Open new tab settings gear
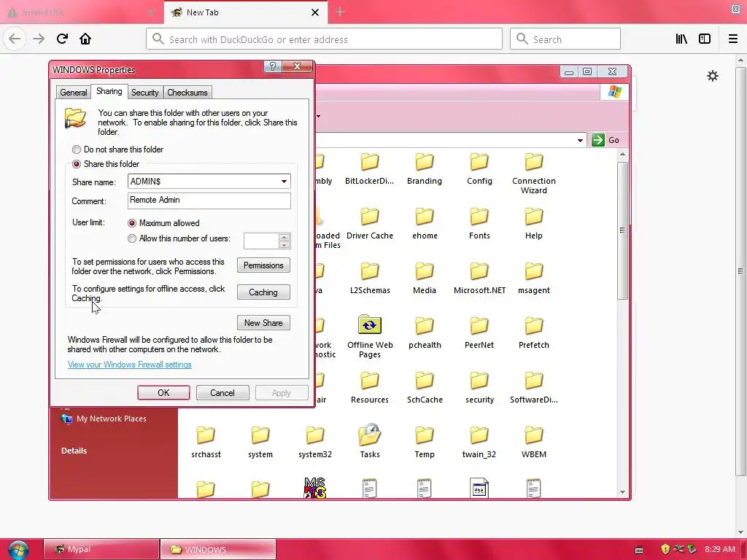747x560 pixels. tap(712, 76)
